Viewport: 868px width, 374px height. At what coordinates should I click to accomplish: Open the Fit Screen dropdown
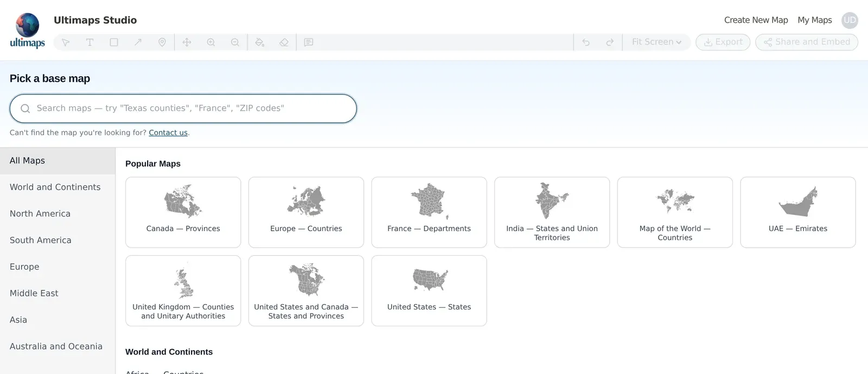pyautogui.click(x=656, y=42)
